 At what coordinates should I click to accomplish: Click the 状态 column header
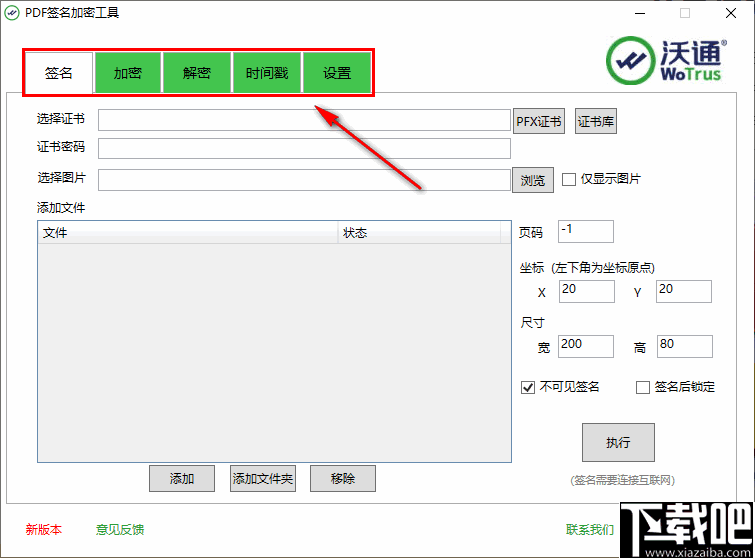[x=419, y=233]
